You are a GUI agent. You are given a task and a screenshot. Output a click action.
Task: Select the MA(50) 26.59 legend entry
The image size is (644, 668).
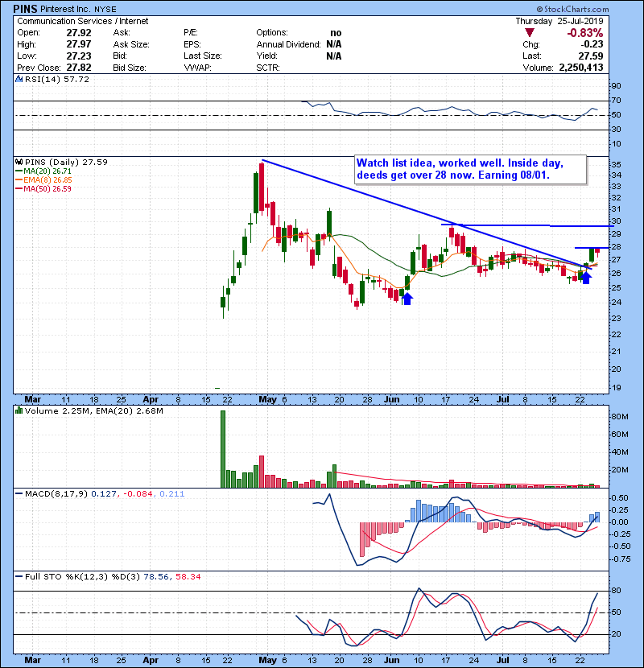pyautogui.click(x=43, y=188)
